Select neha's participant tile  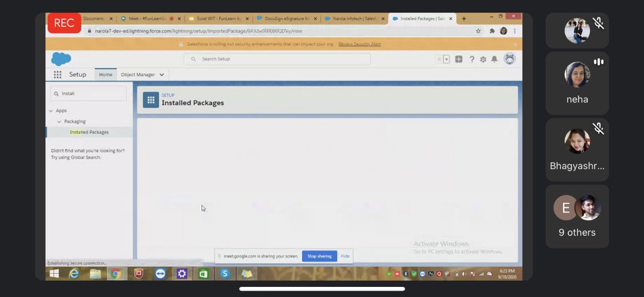(577, 83)
